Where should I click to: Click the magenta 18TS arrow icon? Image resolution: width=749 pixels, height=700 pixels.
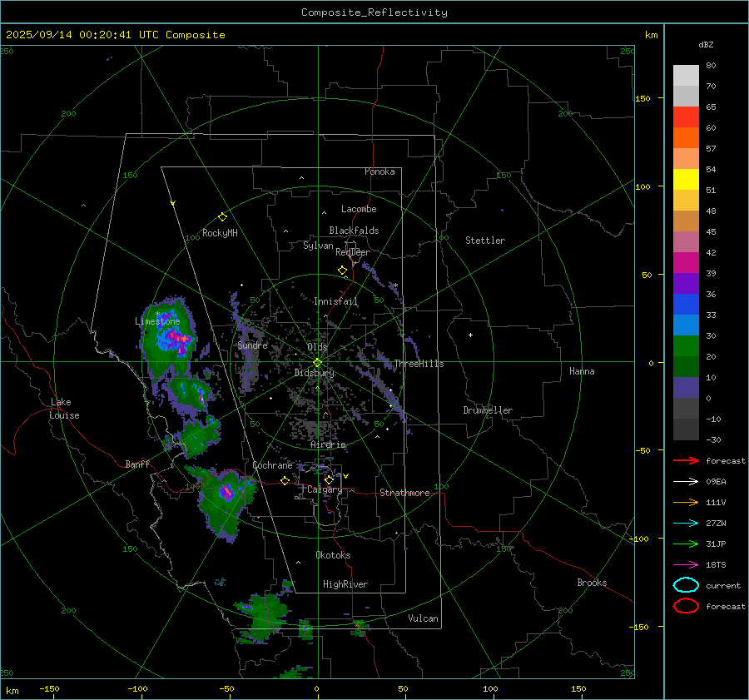686,565
